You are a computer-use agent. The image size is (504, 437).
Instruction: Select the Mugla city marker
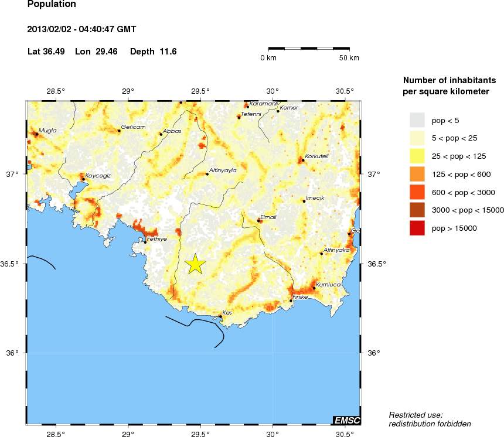coord(36,134)
